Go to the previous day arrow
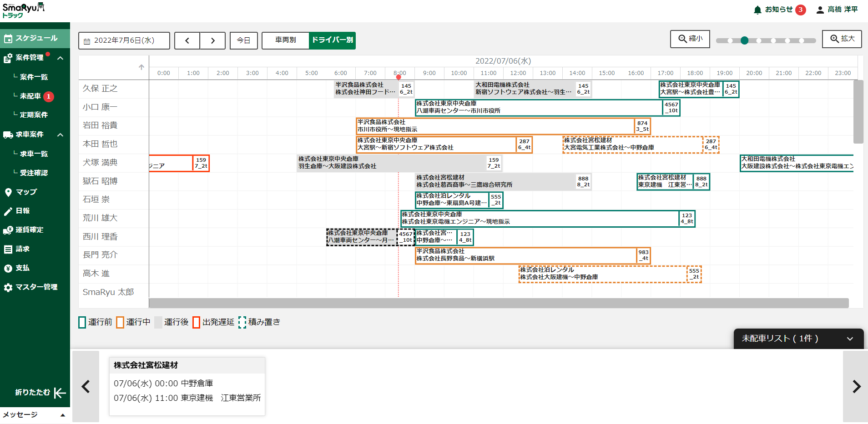This screenshot has width=868, height=424. click(187, 40)
